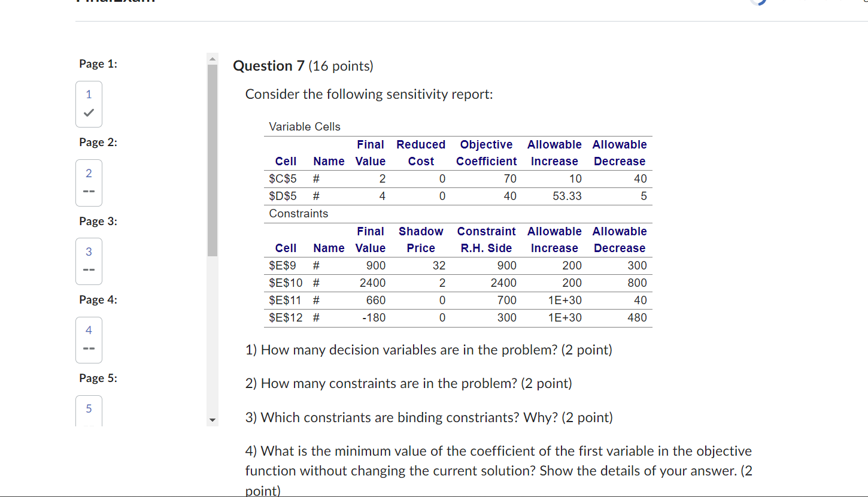Image resolution: width=868 pixels, height=497 pixels.
Task: Click the dashes icon under Page 2
Action: pos(89,190)
